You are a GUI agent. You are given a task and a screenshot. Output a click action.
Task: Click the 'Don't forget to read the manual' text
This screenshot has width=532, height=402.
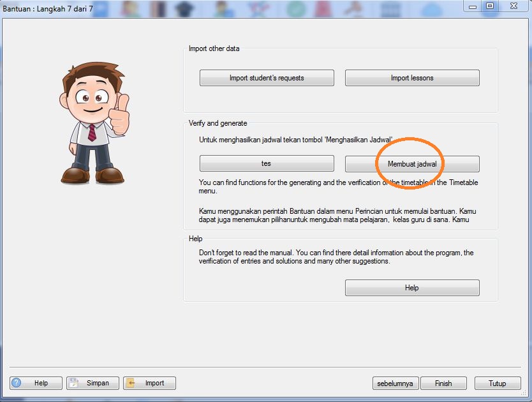click(x=336, y=257)
